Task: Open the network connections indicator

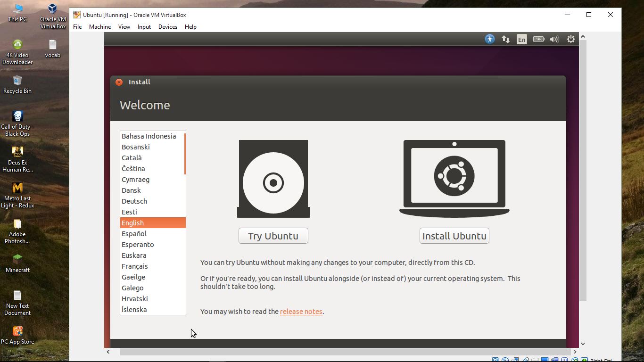Action: click(506, 40)
